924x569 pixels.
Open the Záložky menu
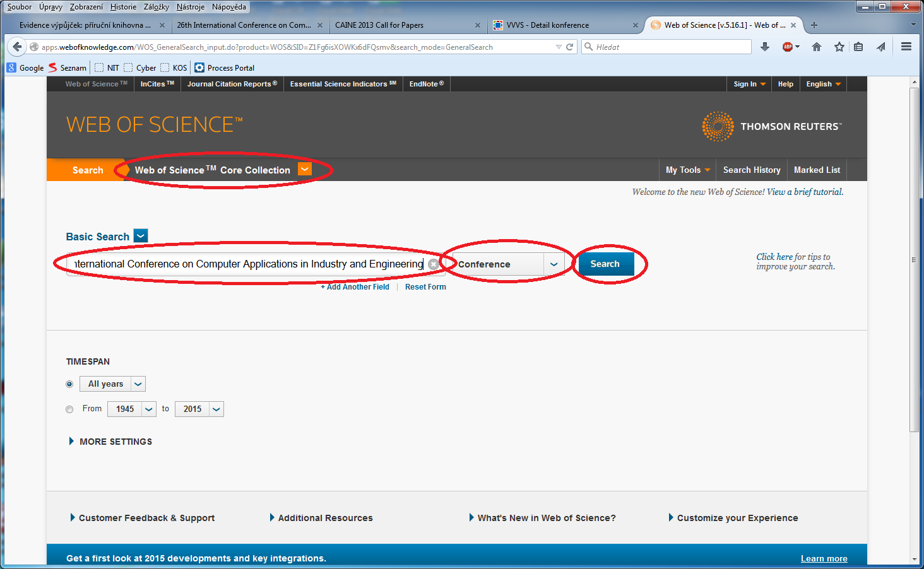[157, 7]
